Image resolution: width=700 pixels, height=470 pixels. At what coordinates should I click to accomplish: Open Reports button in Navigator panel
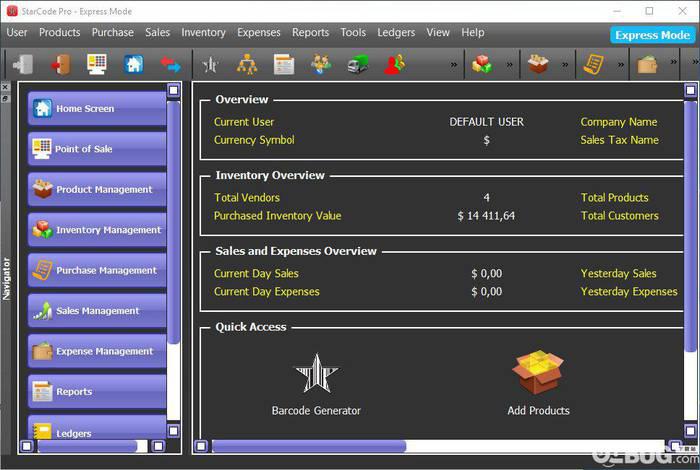(x=97, y=391)
